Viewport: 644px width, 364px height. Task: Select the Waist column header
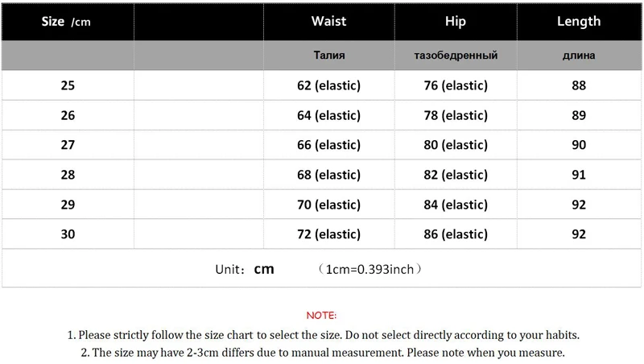329,22
